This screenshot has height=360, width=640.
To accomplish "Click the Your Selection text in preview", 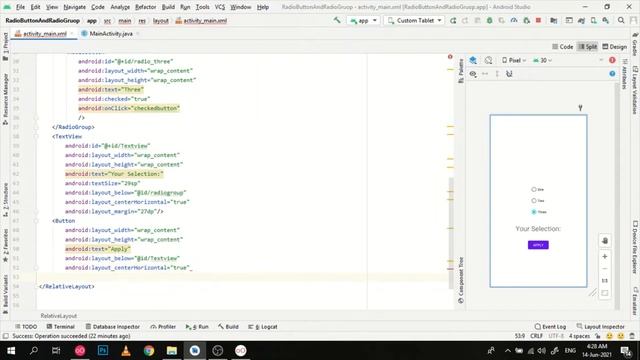I will tap(538, 229).
